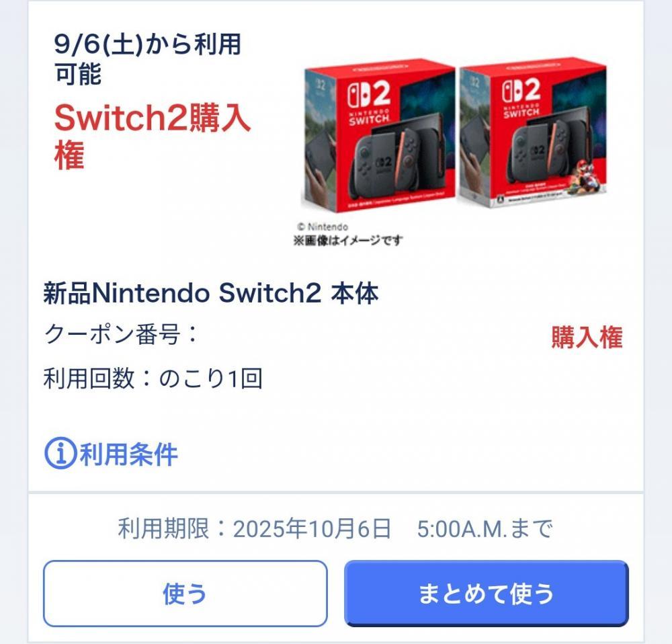This screenshot has height=644, width=672.
Task: Click the Mario Kart character on right box
Action: pos(584,173)
